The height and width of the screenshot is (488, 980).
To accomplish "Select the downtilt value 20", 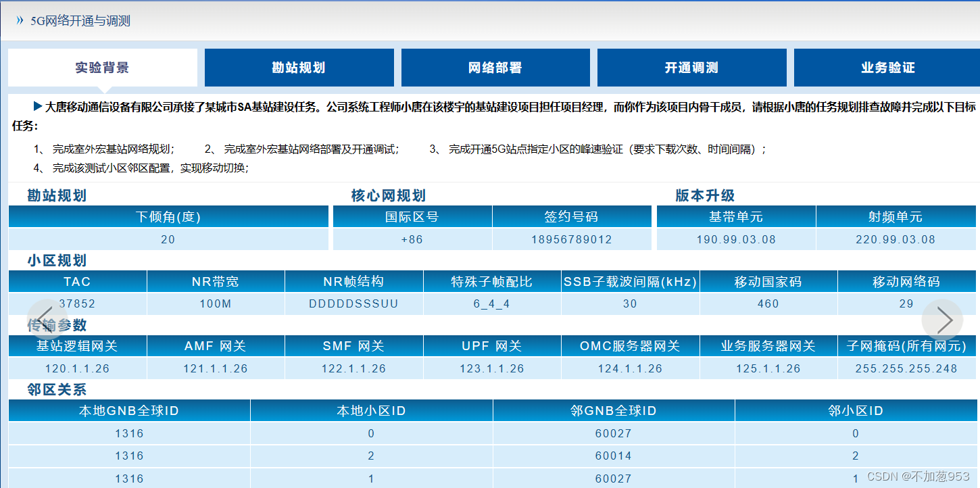I will coord(168,239).
